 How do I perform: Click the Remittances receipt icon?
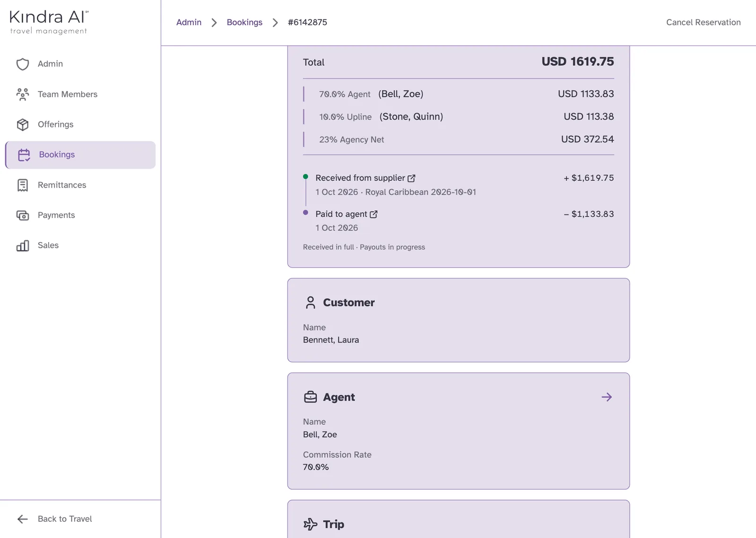[23, 185]
